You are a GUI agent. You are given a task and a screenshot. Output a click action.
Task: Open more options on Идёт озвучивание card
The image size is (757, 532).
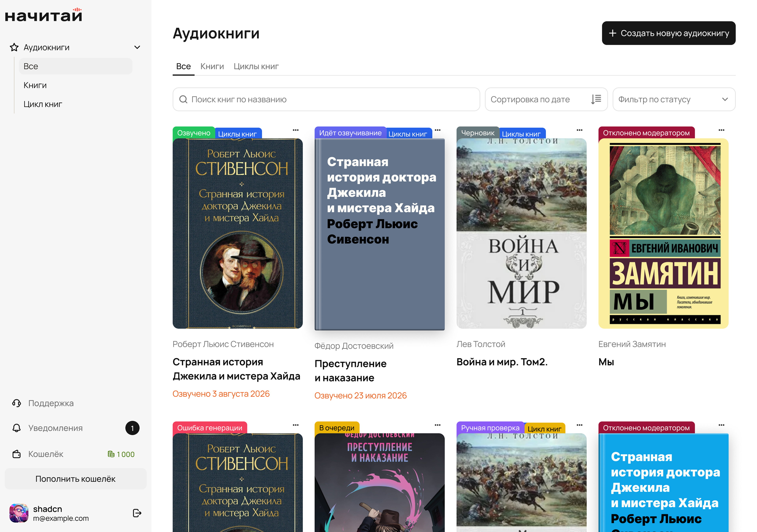(x=437, y=130)
